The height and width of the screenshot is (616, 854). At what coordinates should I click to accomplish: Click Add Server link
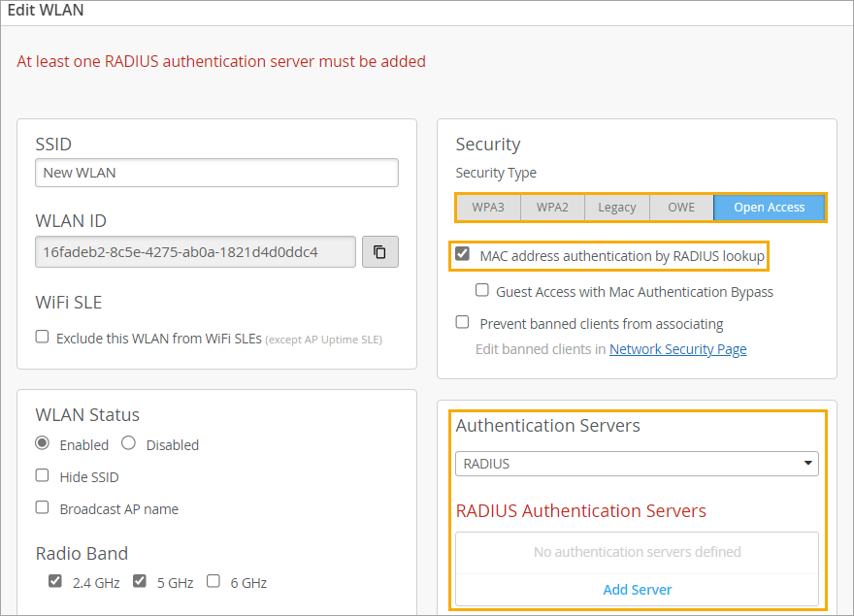637,590
